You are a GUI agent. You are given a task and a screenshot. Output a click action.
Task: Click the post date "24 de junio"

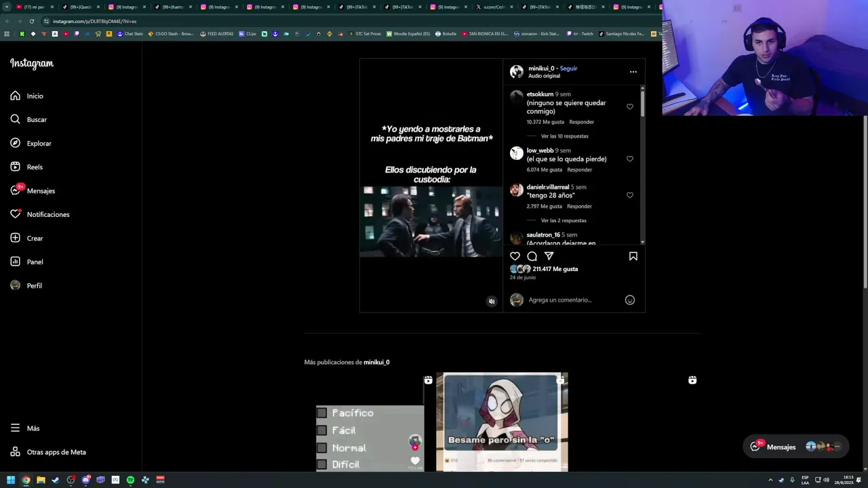point(523,277)
